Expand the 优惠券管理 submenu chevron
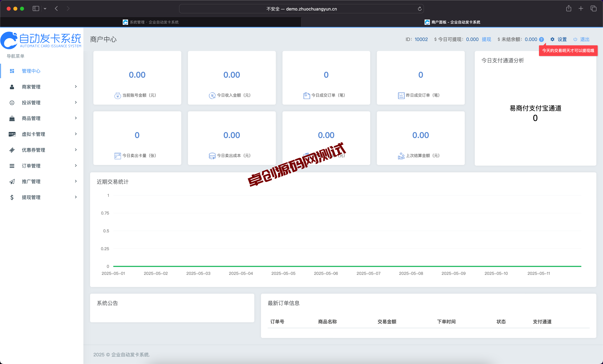Viewport: 603px width, 364px height. coord(76,150)
